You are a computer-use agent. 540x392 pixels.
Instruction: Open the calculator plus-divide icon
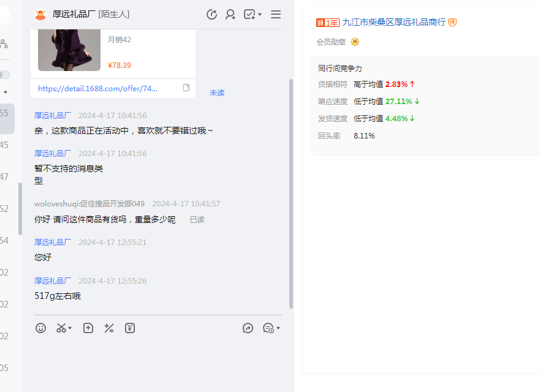click(x=109, y=328)
